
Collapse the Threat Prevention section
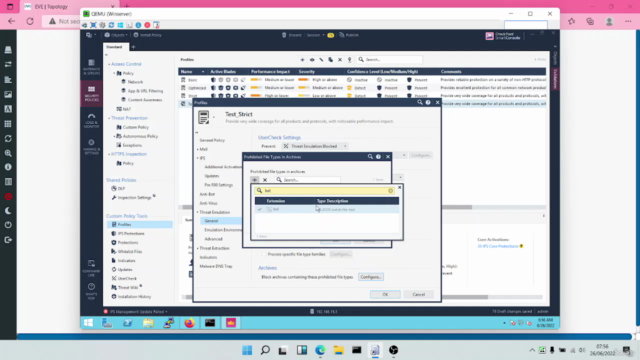(109, 118)
